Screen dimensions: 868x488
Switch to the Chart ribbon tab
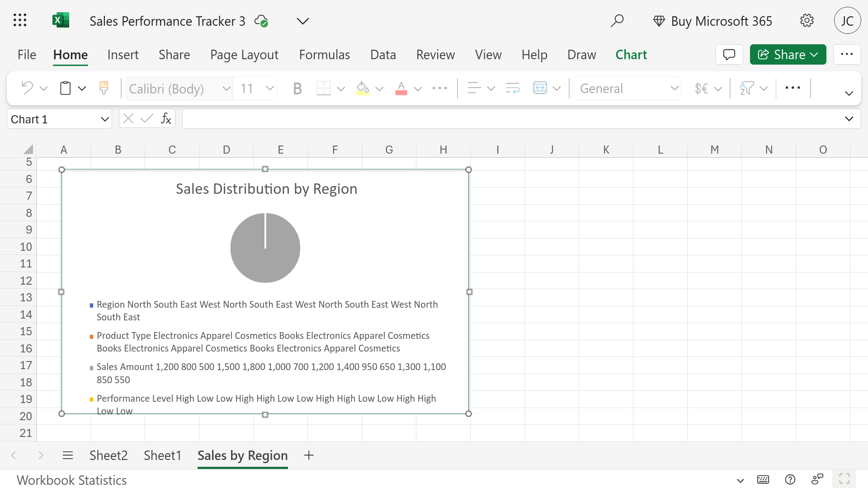tap(631, 55)
